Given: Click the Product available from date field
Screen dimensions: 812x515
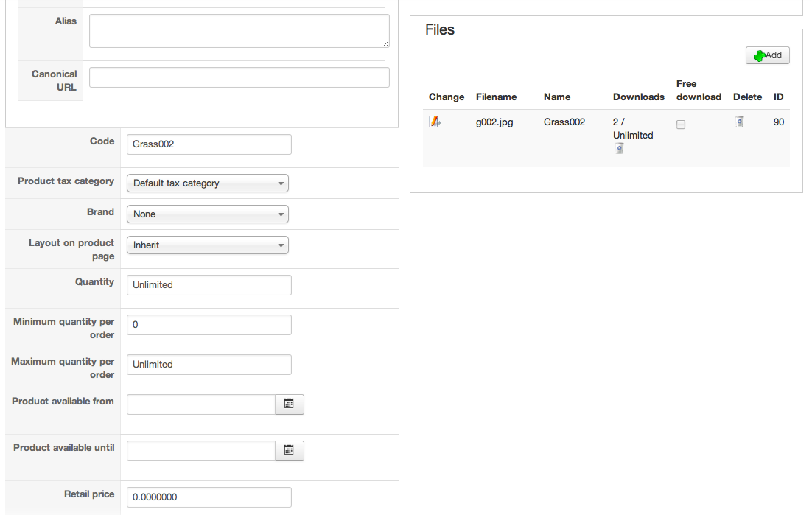Looking at the screenshot, I should point(200,404).
